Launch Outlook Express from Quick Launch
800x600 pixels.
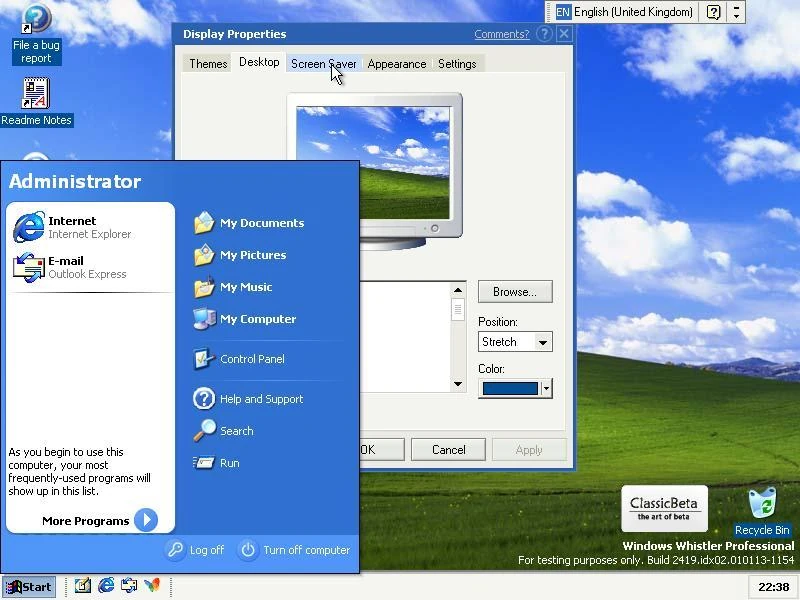click(x=129, y=587)
